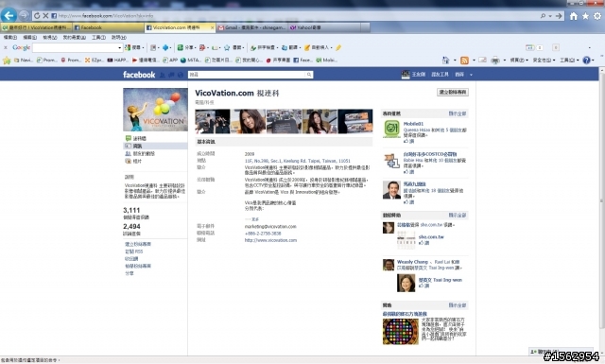Click the Create a Page button at top right
The width and height of the screenshot is (605, 364).
pyautogui.click(x=453, y=92)
